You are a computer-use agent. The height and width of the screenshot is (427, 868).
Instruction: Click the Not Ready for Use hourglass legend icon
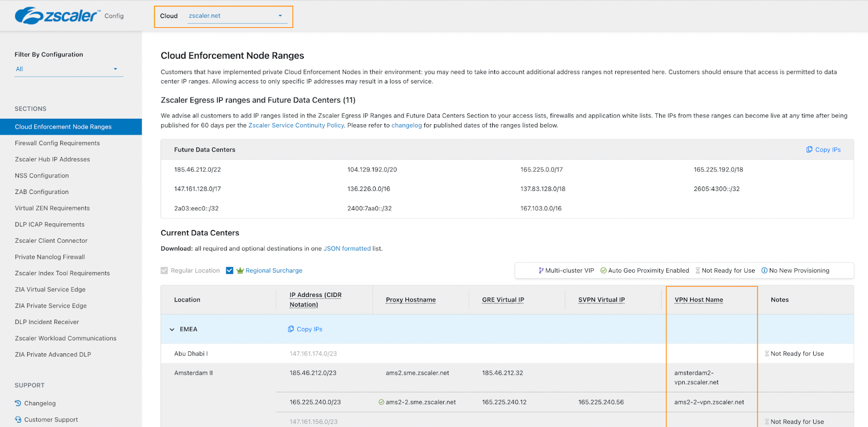(x=698, y=270)
